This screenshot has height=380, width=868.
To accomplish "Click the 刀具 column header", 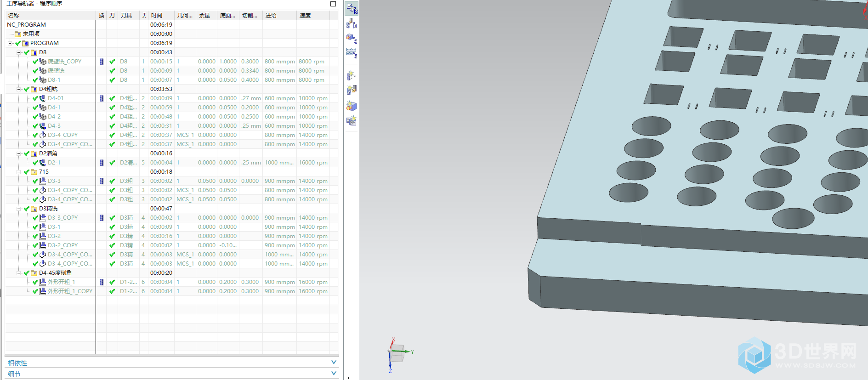I will pos(129,16).
